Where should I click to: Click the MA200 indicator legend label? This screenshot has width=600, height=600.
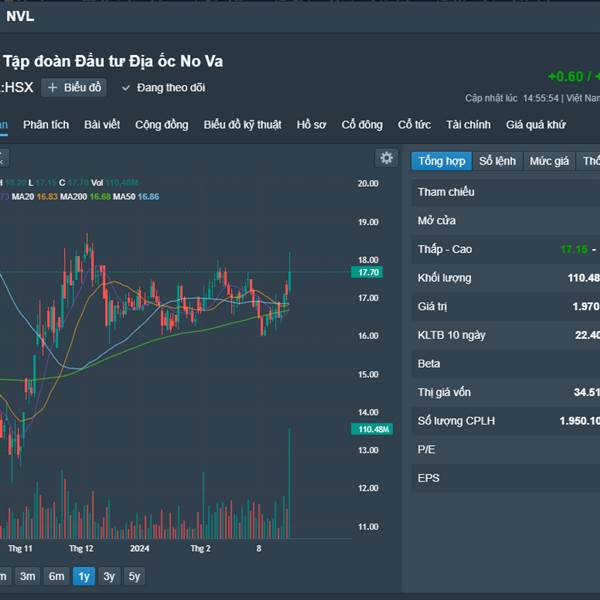click(x=73, y=197)
